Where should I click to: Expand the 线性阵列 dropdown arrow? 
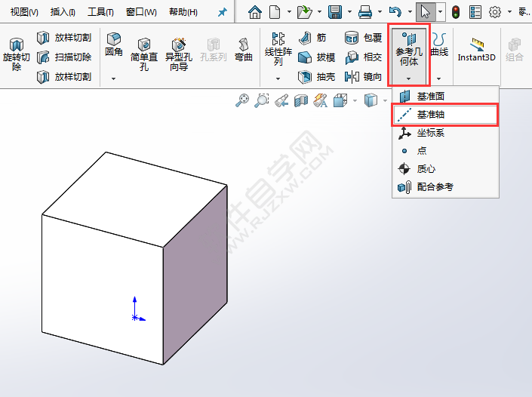pos(278,78)
